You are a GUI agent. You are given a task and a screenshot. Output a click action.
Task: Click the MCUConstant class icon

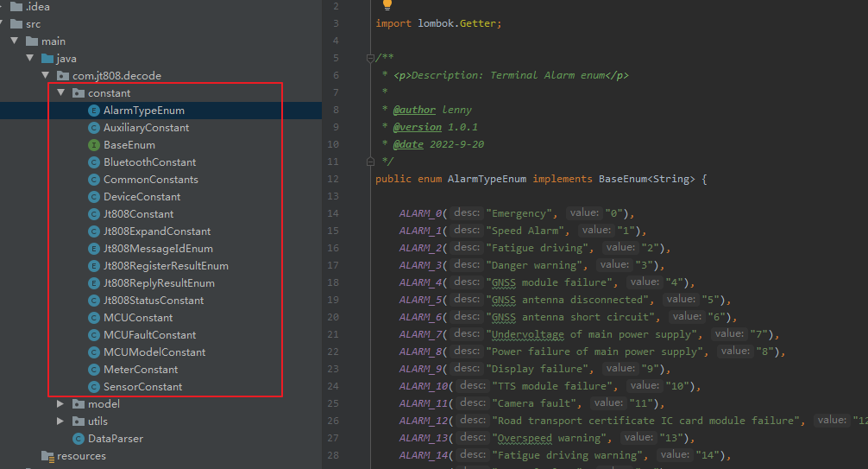point(94,318)
